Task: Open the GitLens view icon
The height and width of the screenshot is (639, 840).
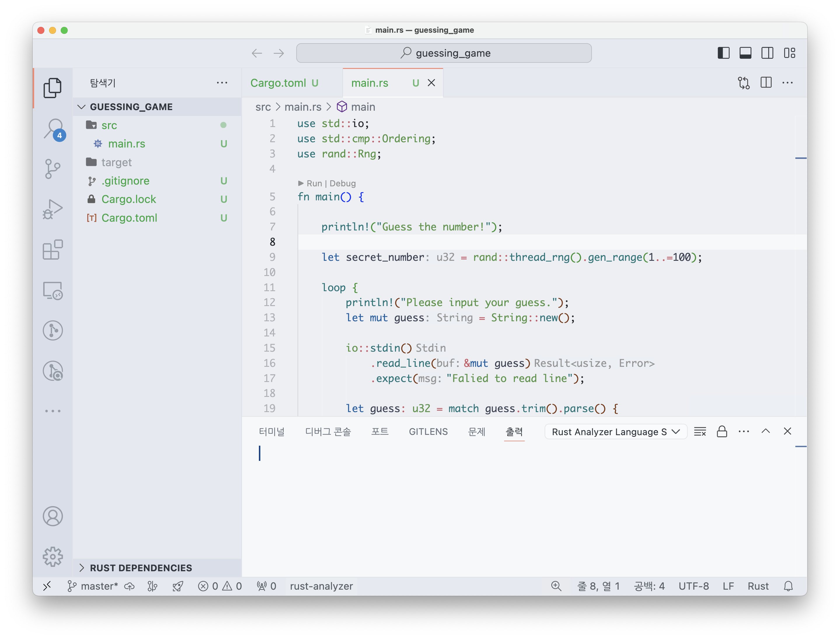Action: (x=53, y=330)
